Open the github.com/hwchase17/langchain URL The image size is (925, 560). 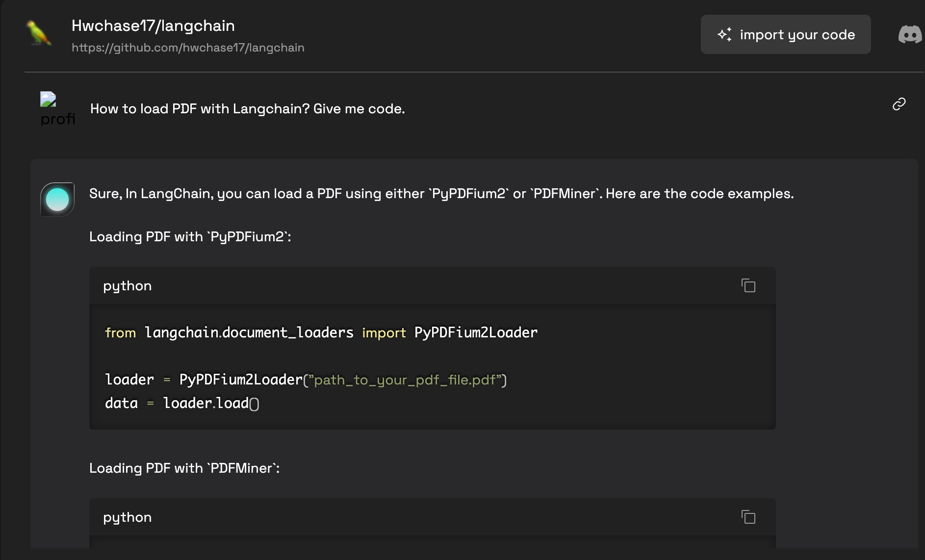click(188, 48)
